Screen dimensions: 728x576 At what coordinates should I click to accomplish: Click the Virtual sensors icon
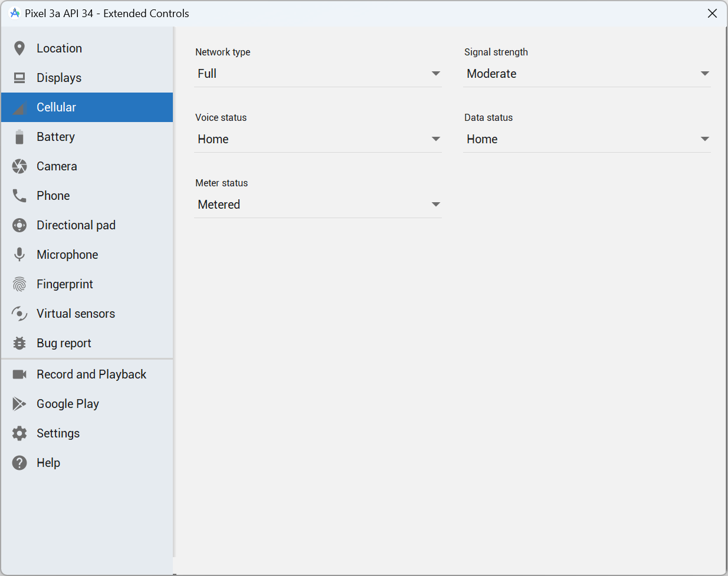tap(19, 314)
